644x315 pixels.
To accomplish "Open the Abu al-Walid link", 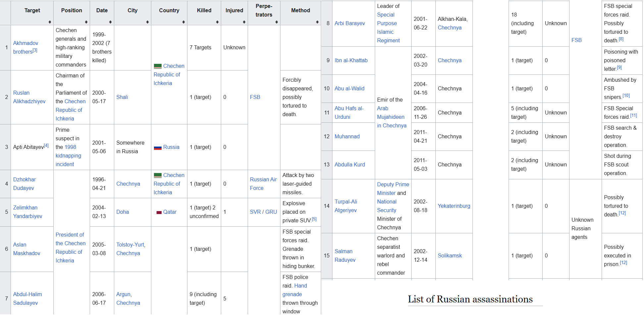I will (349, 88).
